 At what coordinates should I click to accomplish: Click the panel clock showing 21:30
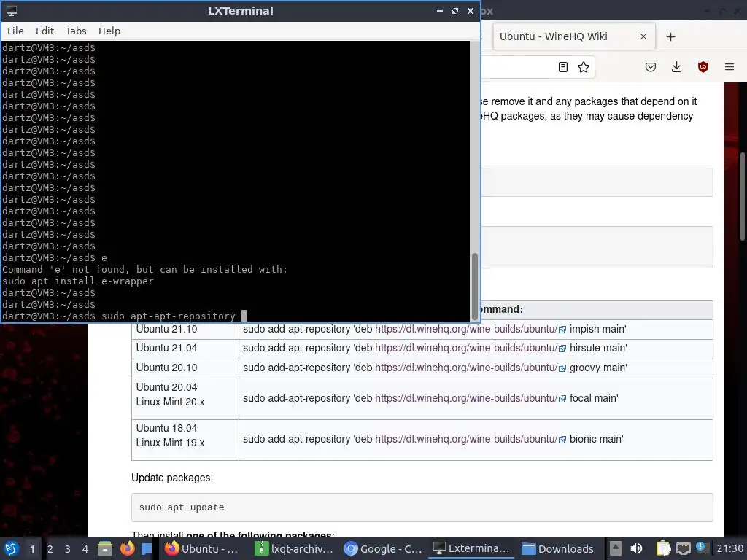(x=729, y=548)
